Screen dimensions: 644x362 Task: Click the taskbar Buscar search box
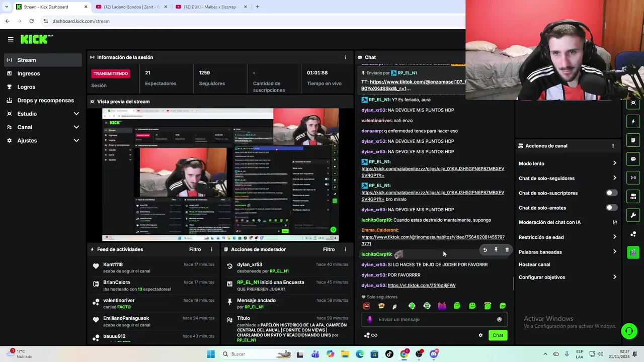257,354
